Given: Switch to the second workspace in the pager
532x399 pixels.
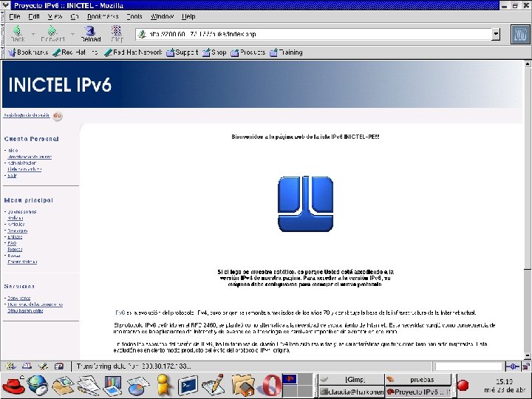Looking at the screenshot, I should click(x=305, y=379).
